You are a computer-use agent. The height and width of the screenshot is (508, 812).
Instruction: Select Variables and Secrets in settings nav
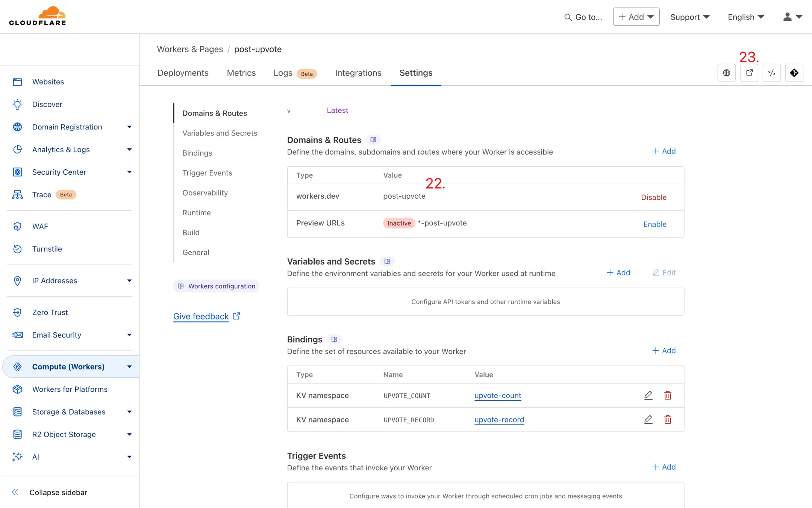click(220, 133)
